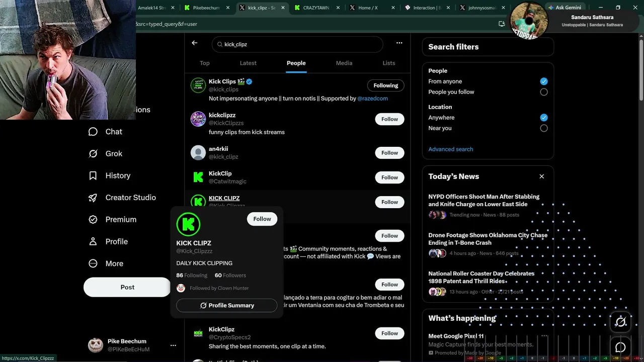Select the People you follow filter
Viewport: 644px width, 362px height.
tap(543, 92)
